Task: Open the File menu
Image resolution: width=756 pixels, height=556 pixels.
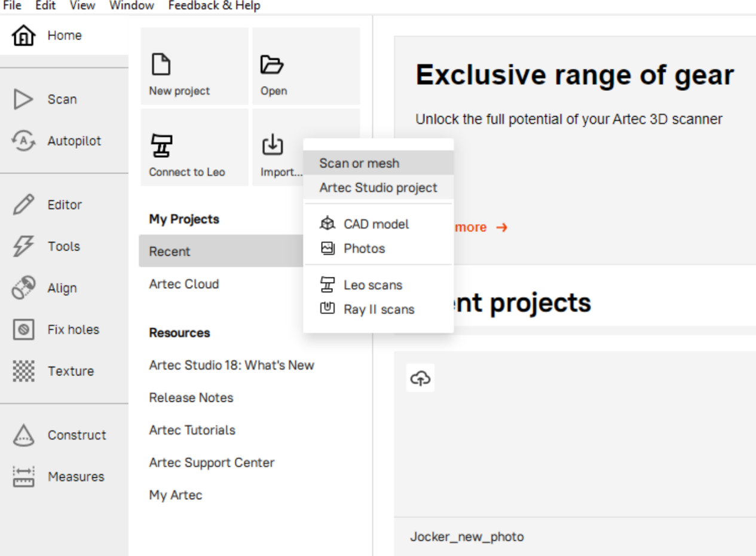Action: click(12, 6)
